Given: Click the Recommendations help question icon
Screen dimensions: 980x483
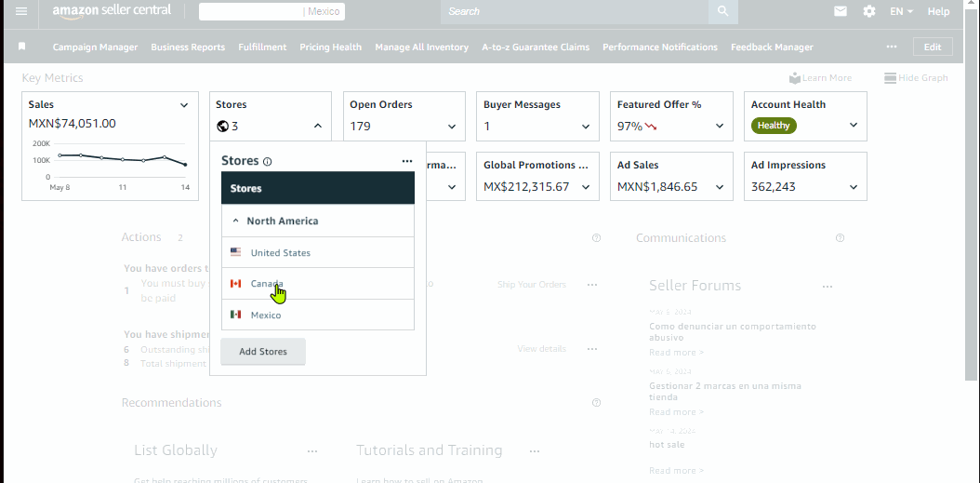Looking at the screenshot, I should coord(596,402).
